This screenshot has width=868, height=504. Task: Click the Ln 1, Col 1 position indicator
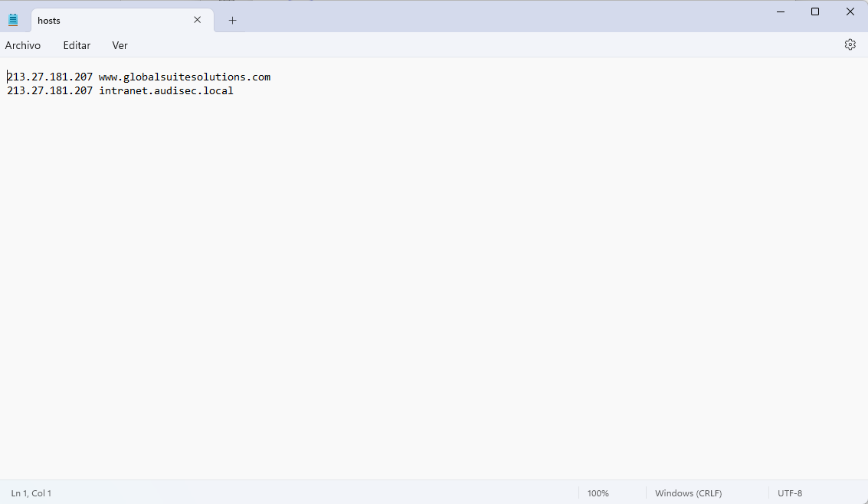coord(31,493)
